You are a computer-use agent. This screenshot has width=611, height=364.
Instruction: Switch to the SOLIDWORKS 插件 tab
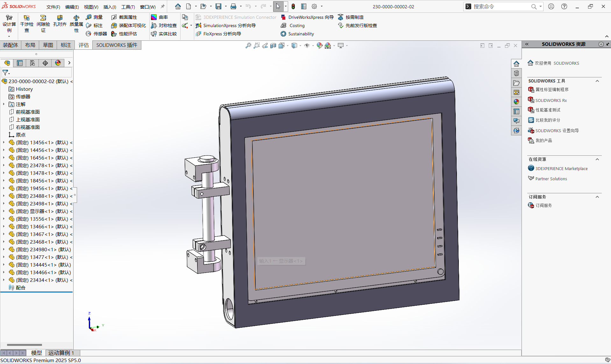tap(117, 45)
